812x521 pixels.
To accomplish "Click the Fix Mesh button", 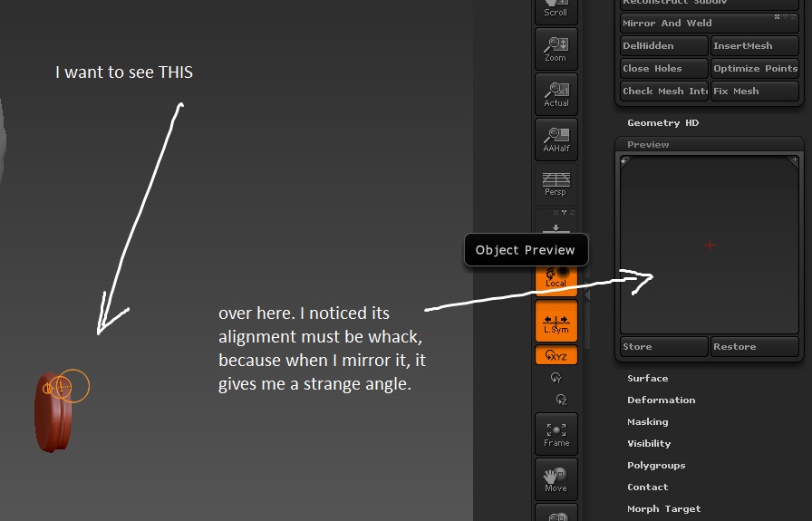I will 755,92.
